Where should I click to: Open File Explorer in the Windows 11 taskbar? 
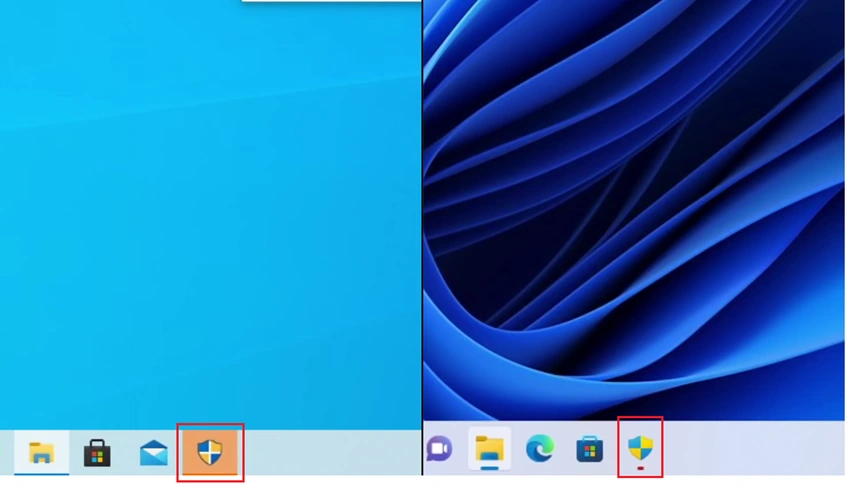[490, 449]
